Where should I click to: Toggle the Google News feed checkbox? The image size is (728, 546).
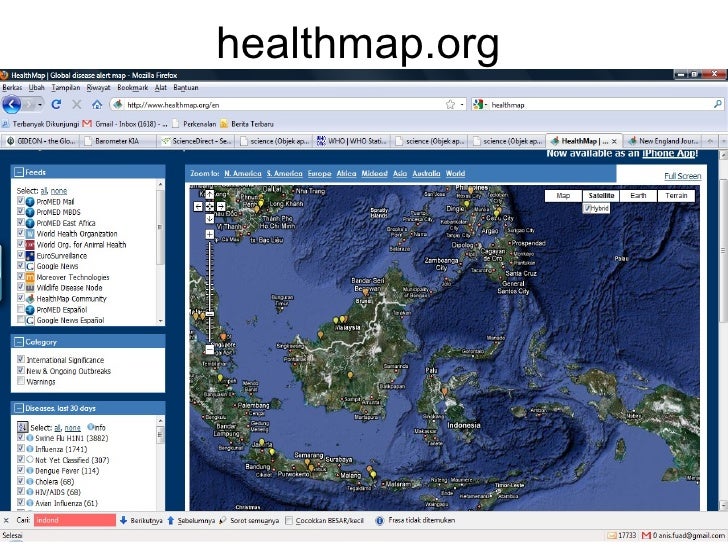tap(20, 265)
